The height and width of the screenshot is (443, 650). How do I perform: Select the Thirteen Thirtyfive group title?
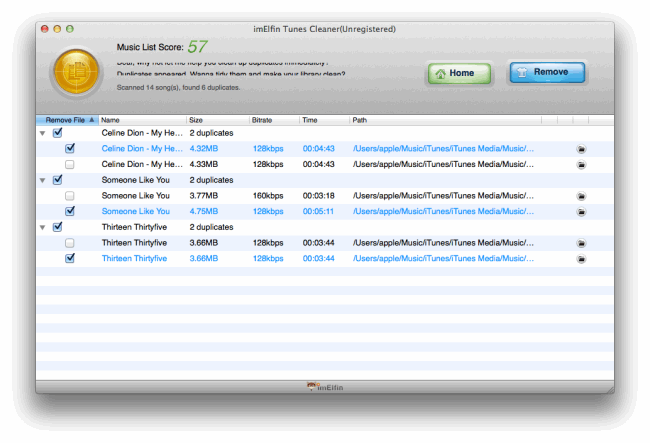(134, 227)
